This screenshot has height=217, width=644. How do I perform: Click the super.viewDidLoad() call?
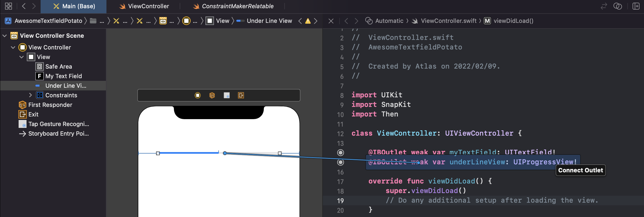tap(426, 191)
